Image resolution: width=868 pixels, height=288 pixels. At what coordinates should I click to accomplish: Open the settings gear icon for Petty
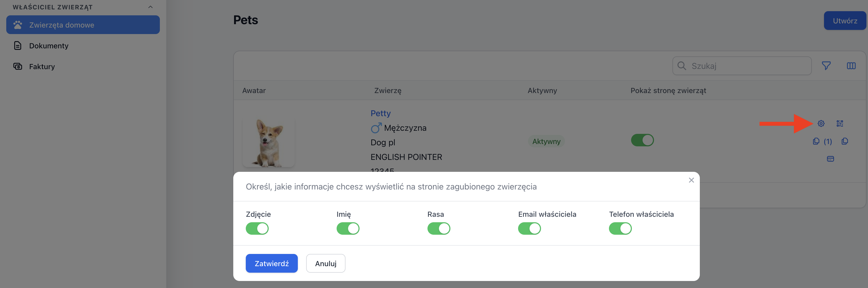point(821,123)
